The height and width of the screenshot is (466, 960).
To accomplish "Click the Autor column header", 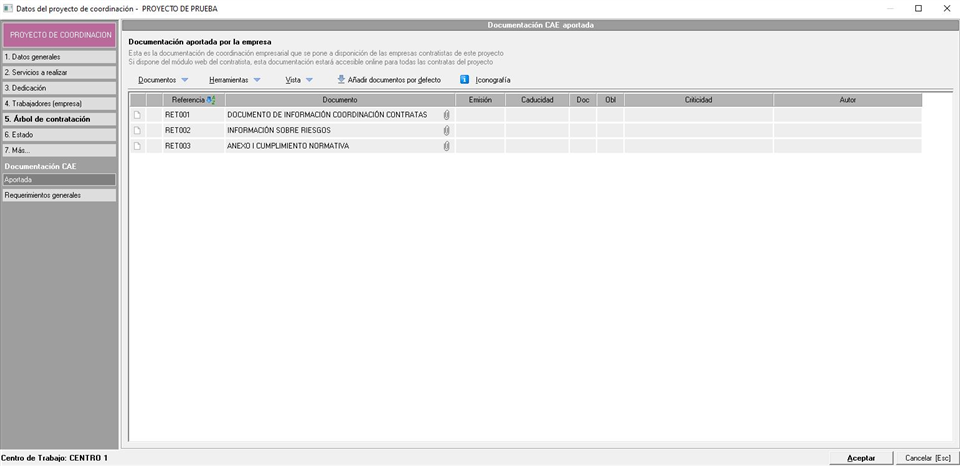I will coord(848,100).
